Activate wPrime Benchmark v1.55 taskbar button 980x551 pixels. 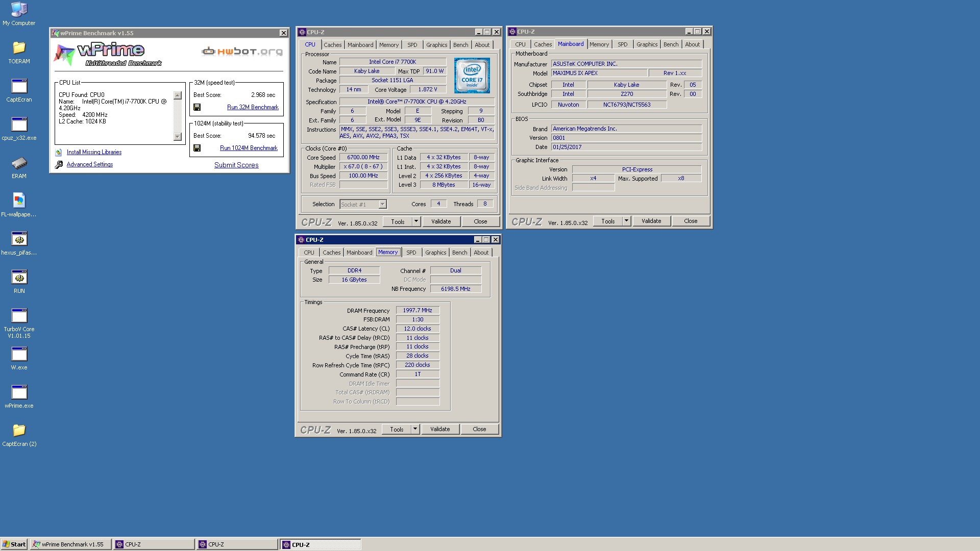[71, 544]
